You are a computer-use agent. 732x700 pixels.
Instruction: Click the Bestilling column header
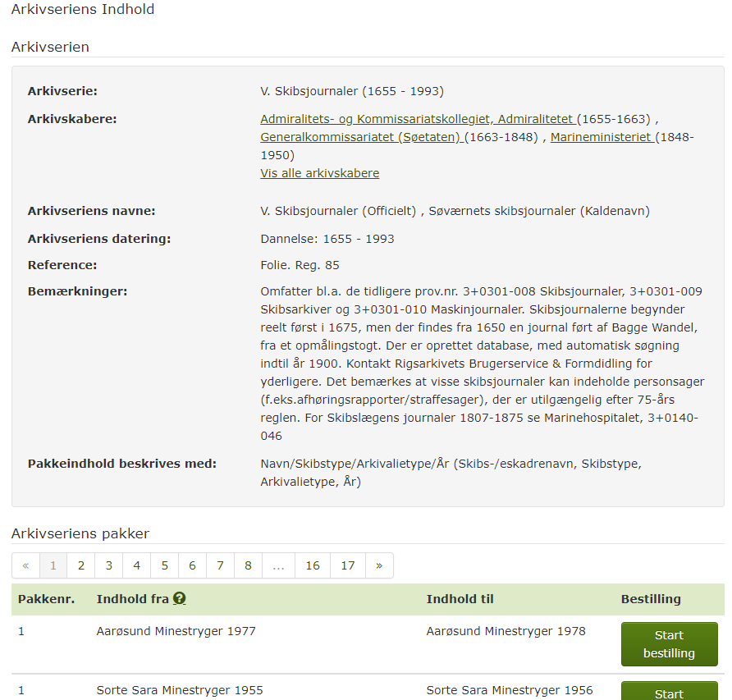pos(651,599)
